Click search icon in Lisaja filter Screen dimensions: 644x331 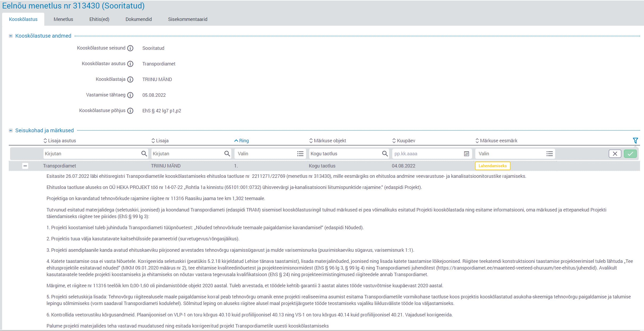[227, 153]
